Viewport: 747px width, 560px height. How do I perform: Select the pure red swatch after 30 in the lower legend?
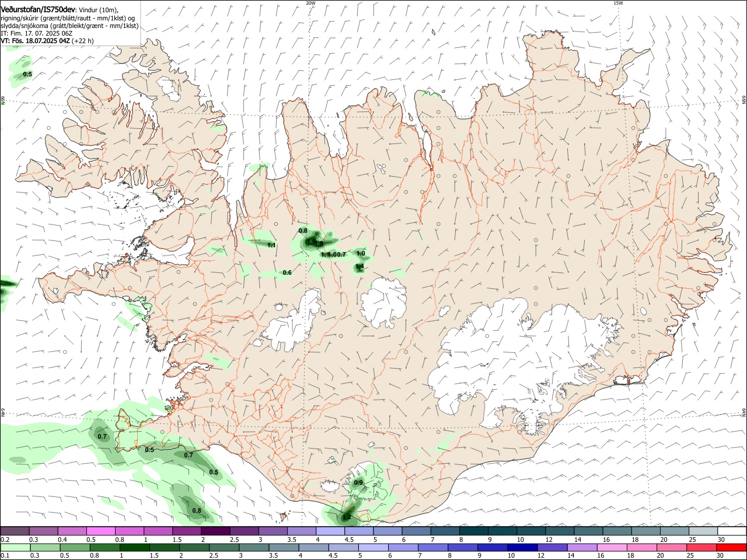pyautogui.click(x=732, y=547)
